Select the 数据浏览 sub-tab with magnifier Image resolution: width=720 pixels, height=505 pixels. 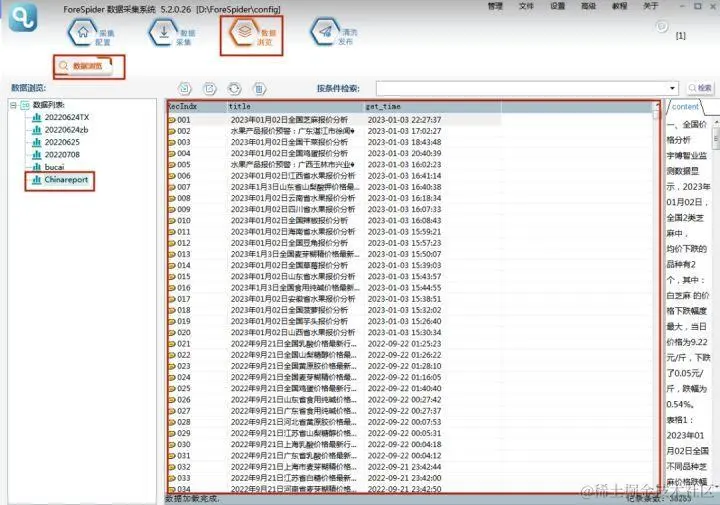[x=84, y=66]
